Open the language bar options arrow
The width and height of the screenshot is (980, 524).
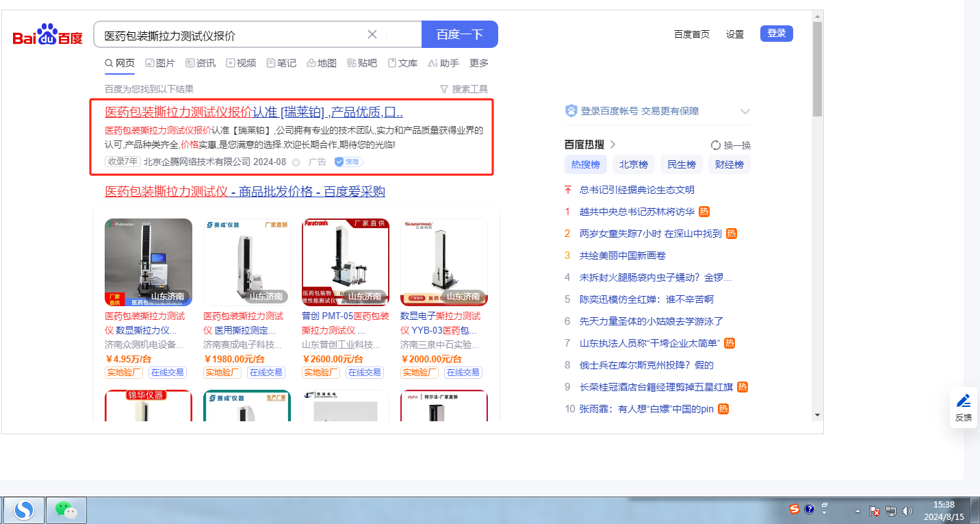tap(825, 513)
